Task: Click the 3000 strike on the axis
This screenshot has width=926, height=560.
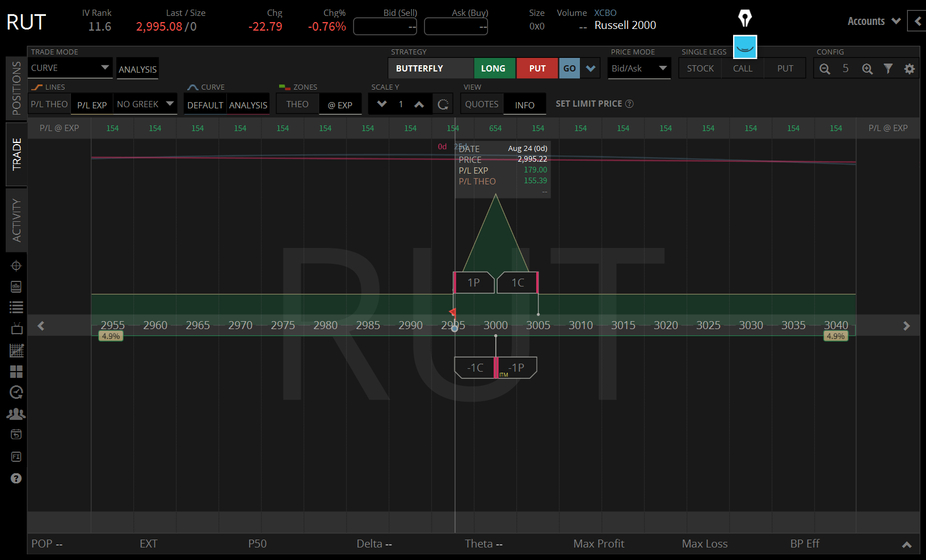Action: [496, 325]
